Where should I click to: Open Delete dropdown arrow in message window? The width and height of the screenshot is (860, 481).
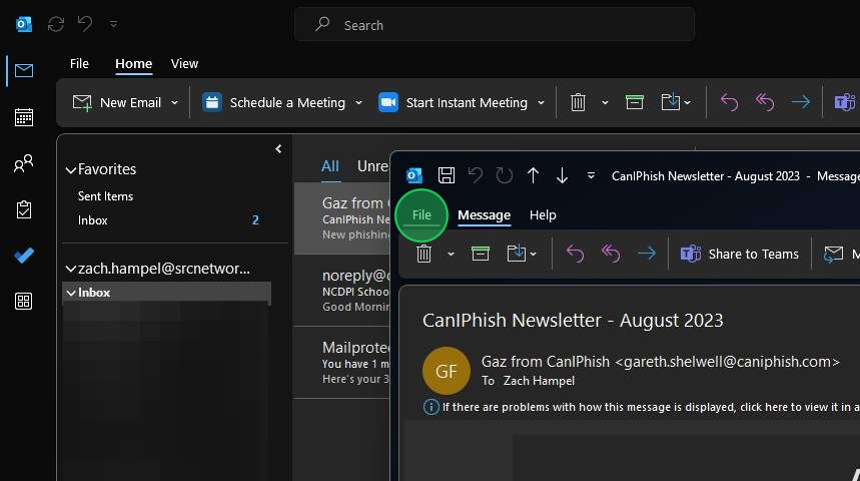tap(451, 254)
